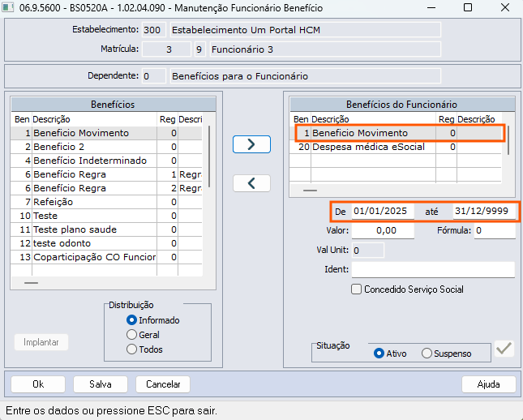This screenshot has width=523, height=420.
Task: Select the Geral distribution option
Action: tap(143, 335)
